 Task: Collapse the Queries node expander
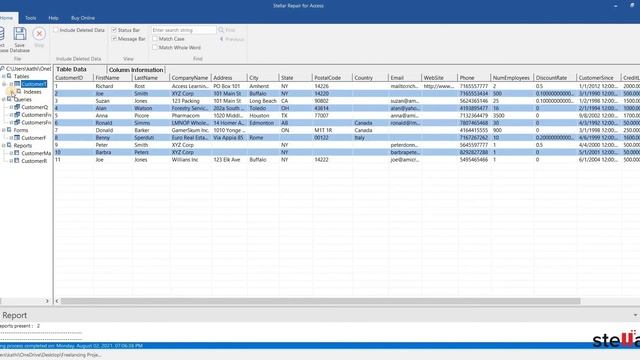(4, 99)
